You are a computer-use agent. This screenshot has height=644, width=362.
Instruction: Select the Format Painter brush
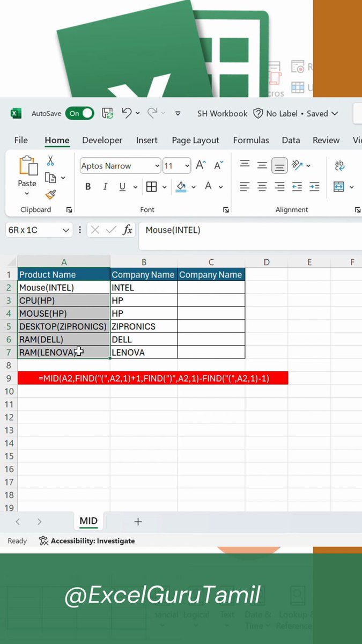(x=50, y=195)
